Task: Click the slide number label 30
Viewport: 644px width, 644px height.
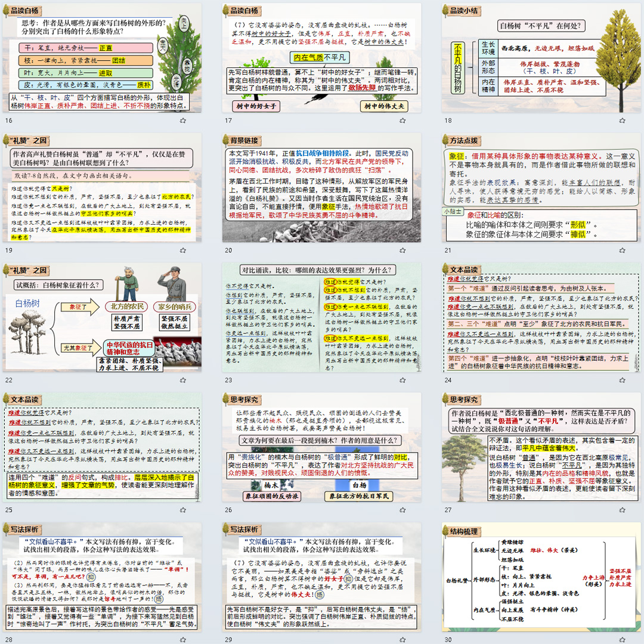Action: coord(448,639)
